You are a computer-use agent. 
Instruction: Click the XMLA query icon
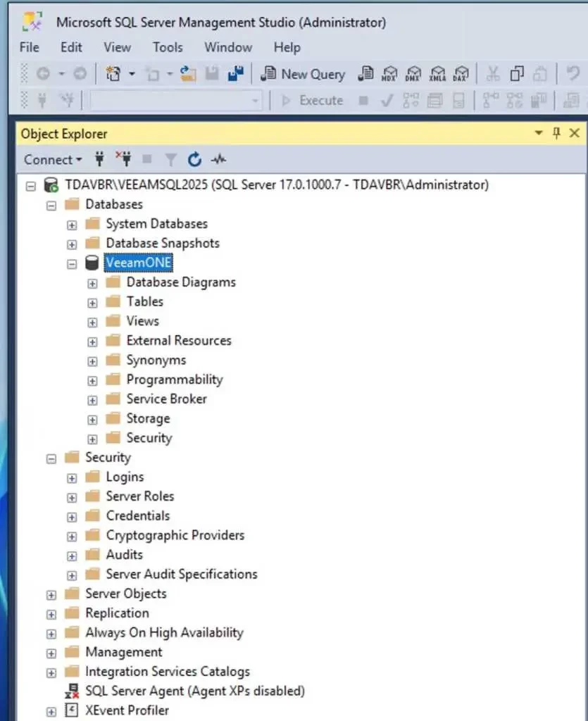[x=437, y=74]
